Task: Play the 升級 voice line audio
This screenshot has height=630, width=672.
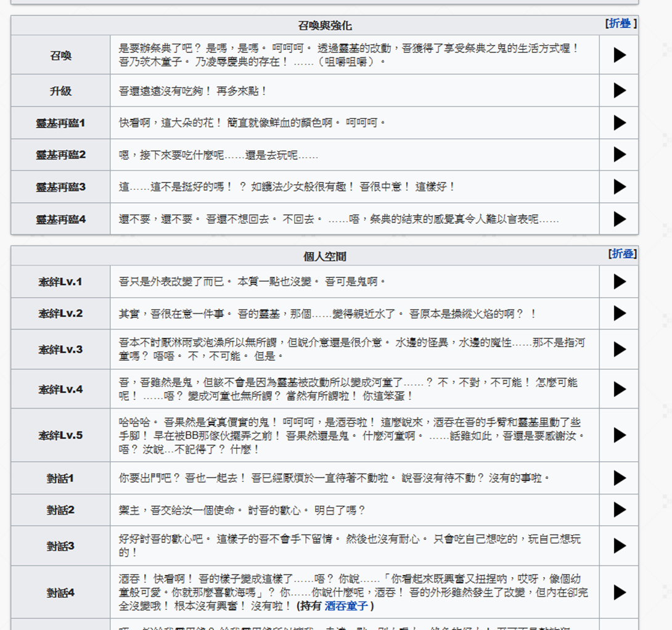Action: [x=618, y=90]
